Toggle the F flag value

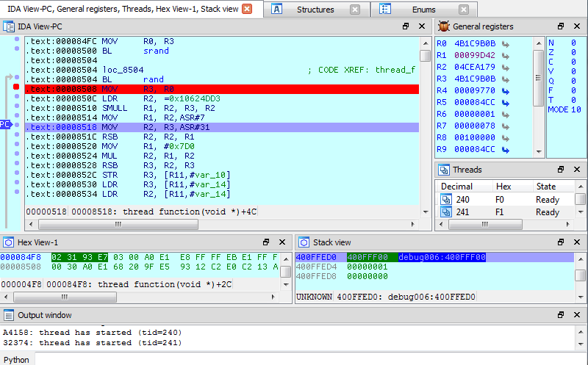pos(573,90)
